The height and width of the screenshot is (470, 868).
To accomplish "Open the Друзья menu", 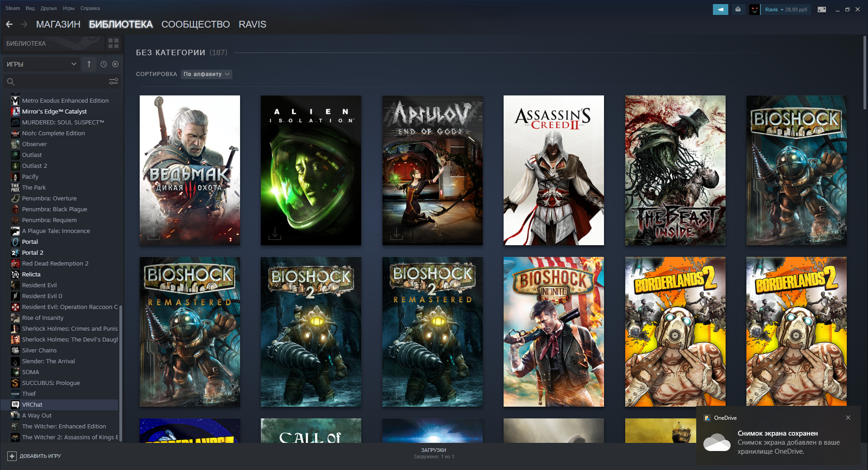I will [48, 8].
